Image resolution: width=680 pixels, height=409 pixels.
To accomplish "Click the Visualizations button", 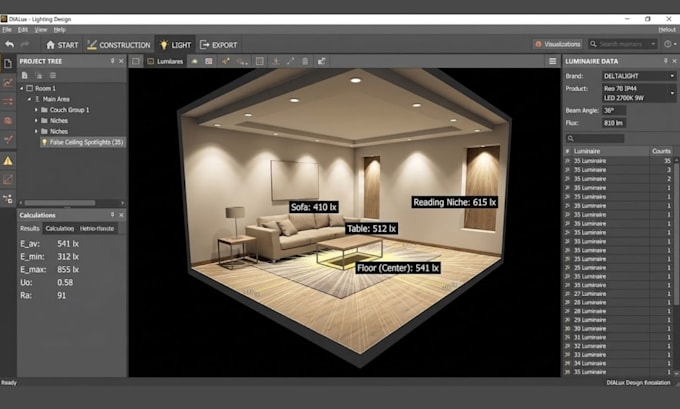I will coord(558,44).
